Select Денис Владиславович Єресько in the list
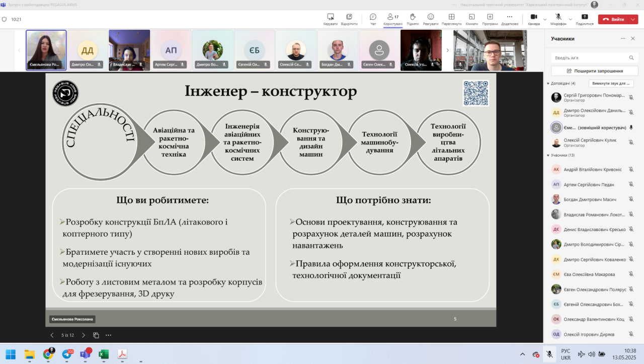Viewport: 644px width, 364px height. 594,230
